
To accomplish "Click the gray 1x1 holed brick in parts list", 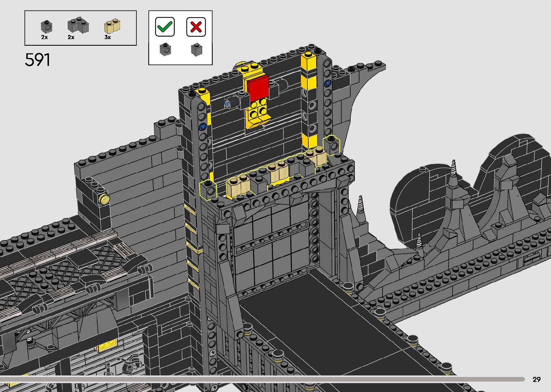I will tap(46, 26).
